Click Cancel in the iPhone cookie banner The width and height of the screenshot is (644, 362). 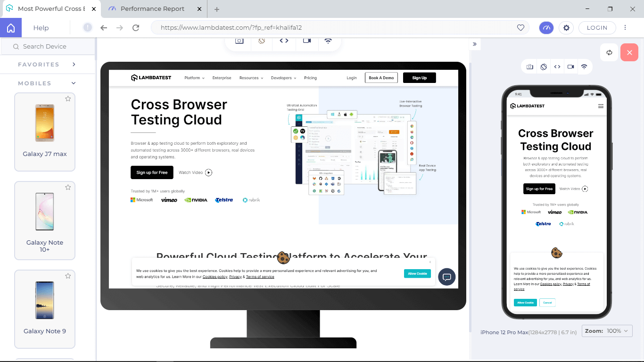[x=547, y=303]
